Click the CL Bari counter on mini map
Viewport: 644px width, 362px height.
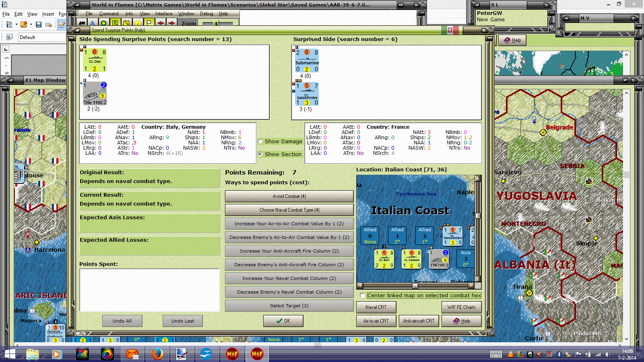384,259
